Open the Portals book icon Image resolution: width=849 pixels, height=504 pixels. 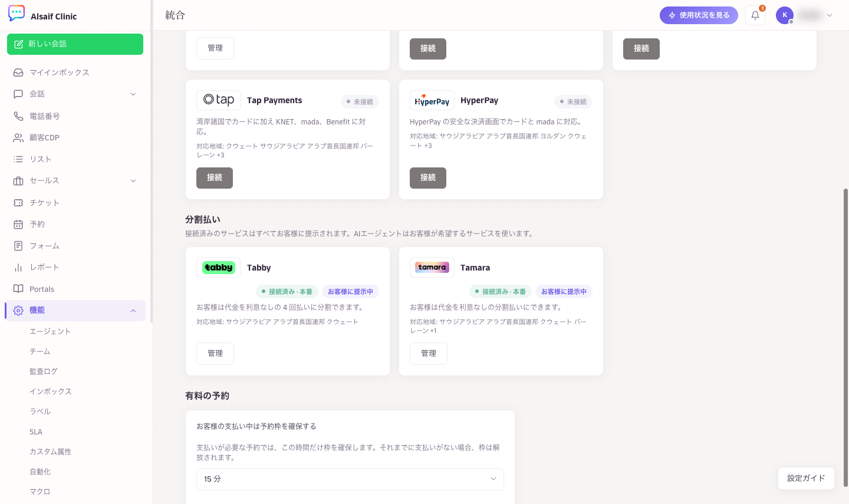pos(18,289)
